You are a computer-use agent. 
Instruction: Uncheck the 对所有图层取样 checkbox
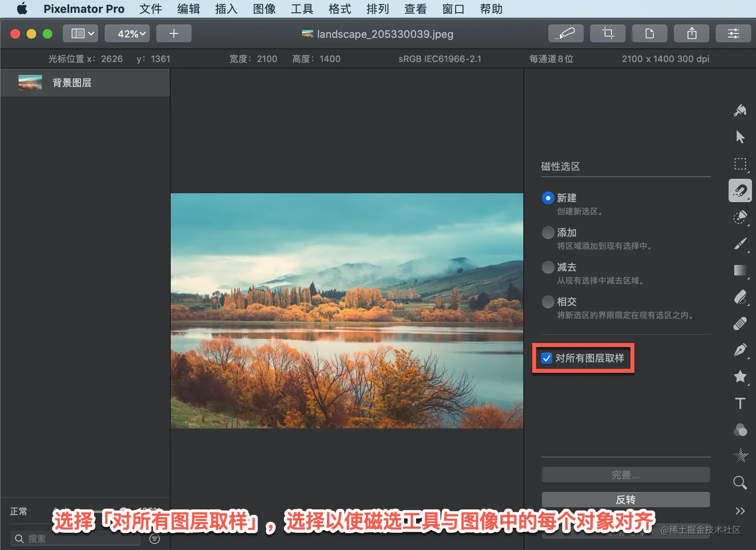point(546,358)
